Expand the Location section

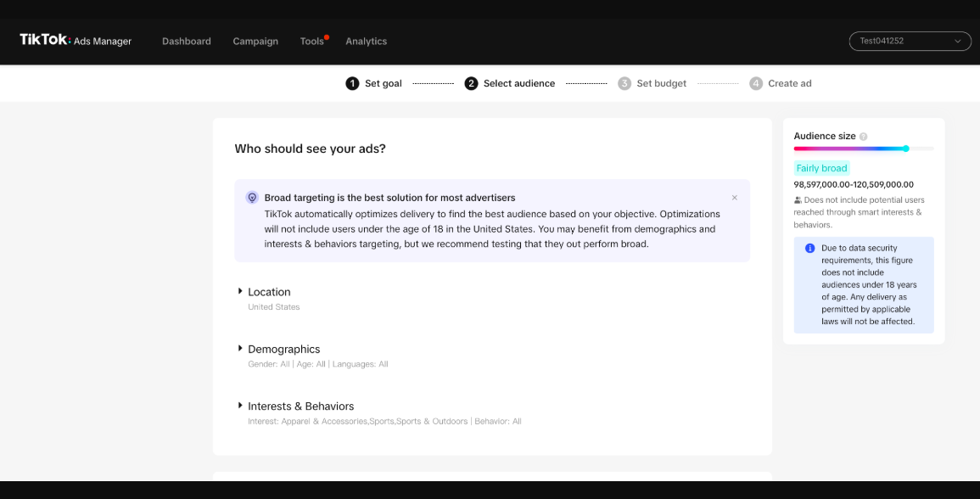241,291
